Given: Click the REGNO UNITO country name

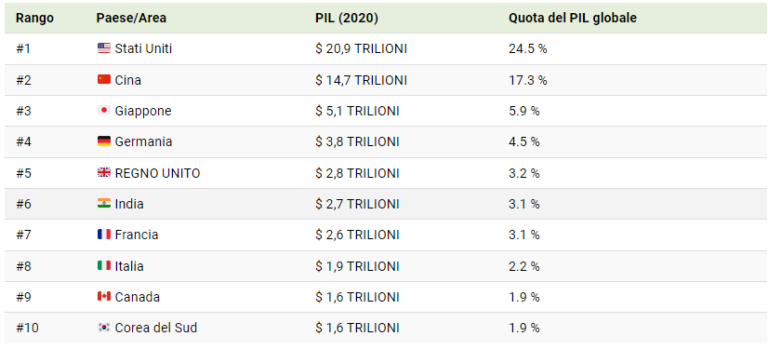Looking at the screenshot, I should click(x=157, y=173).
